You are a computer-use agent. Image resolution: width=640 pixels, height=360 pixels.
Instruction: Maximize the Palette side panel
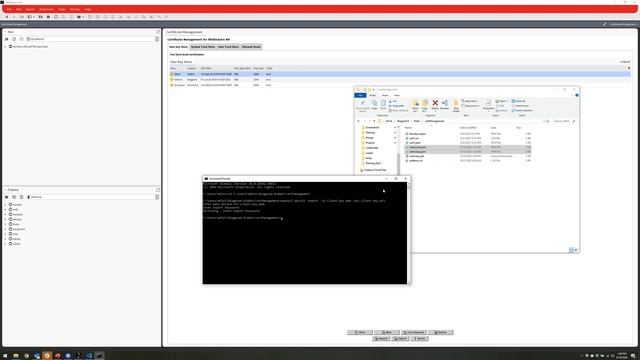[158, 190]
